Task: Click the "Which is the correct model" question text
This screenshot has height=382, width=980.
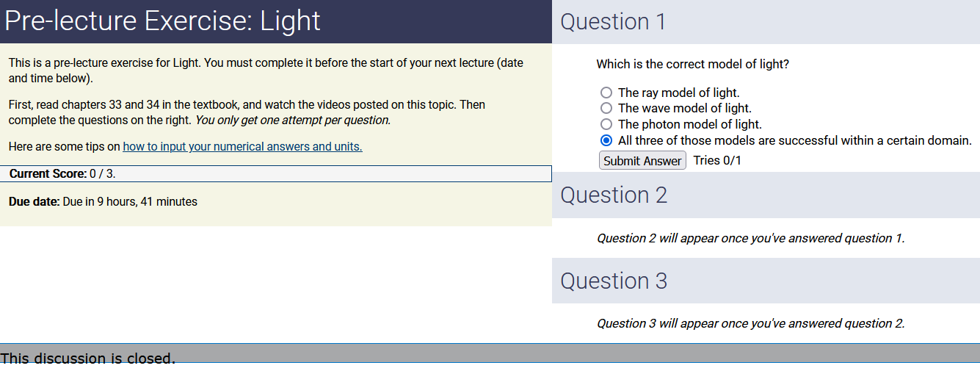Action: 692,65
